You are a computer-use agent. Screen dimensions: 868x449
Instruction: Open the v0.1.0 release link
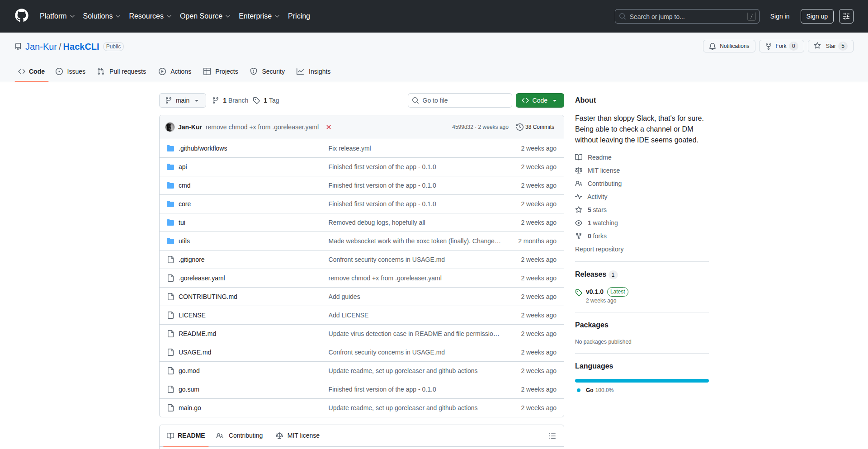(x=594, y=292)
